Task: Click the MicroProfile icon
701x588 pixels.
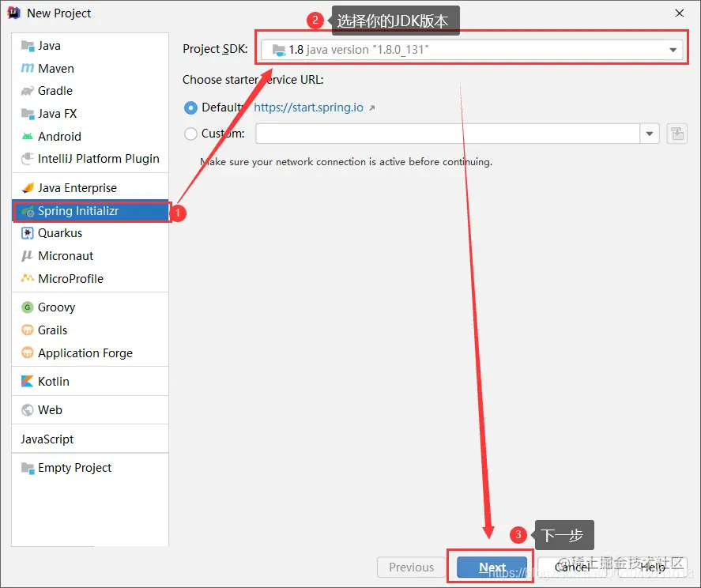Action: [x=28, y=278]
